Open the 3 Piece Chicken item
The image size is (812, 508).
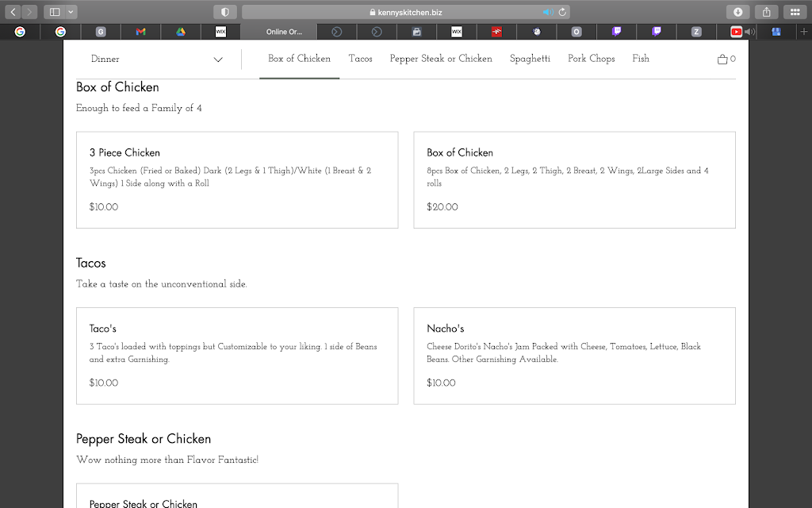pyautogui.click(x=237, y=180)
